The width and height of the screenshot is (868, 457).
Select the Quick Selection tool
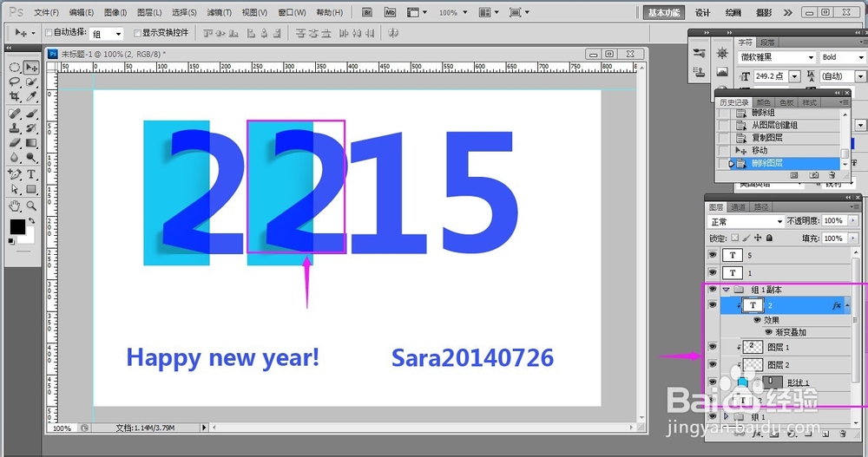point(31,82)
